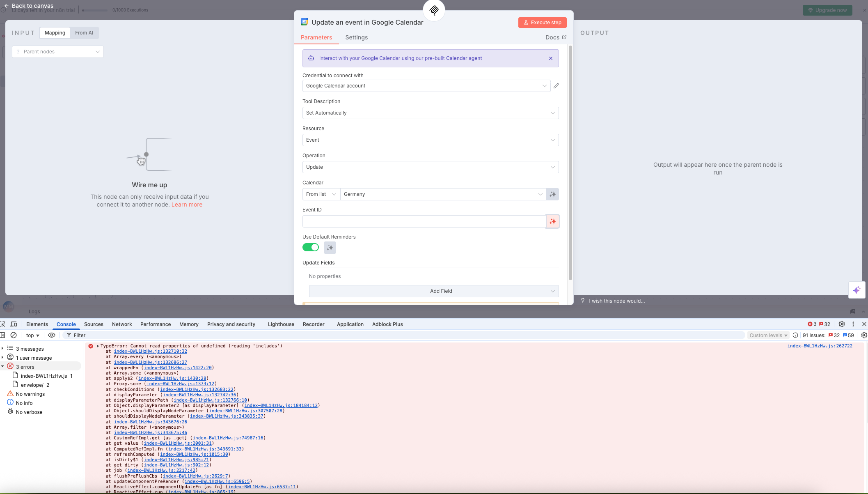868x494 pixels.
Task: Dismiss the Calendar agent banner
Action: click(551, 58)
